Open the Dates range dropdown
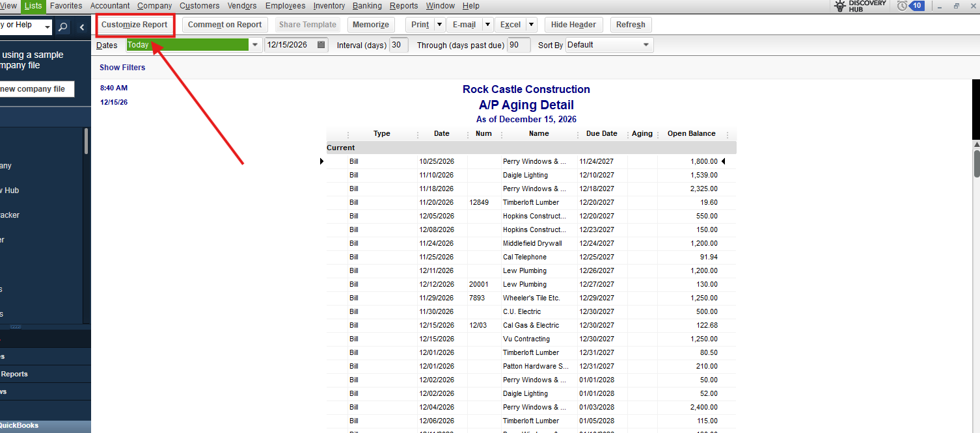 pyautogui.click(x=255, y=45)
